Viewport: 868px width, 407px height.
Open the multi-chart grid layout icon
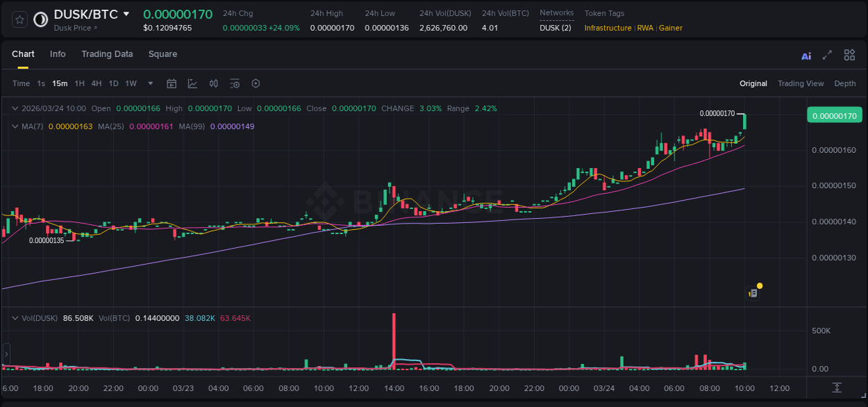click(849, 56)
